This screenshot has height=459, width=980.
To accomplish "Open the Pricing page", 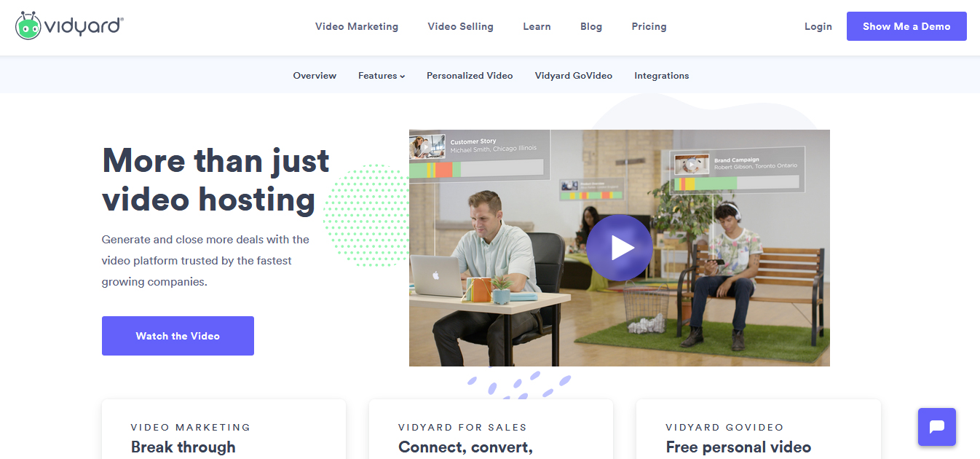I will point(649,26).
